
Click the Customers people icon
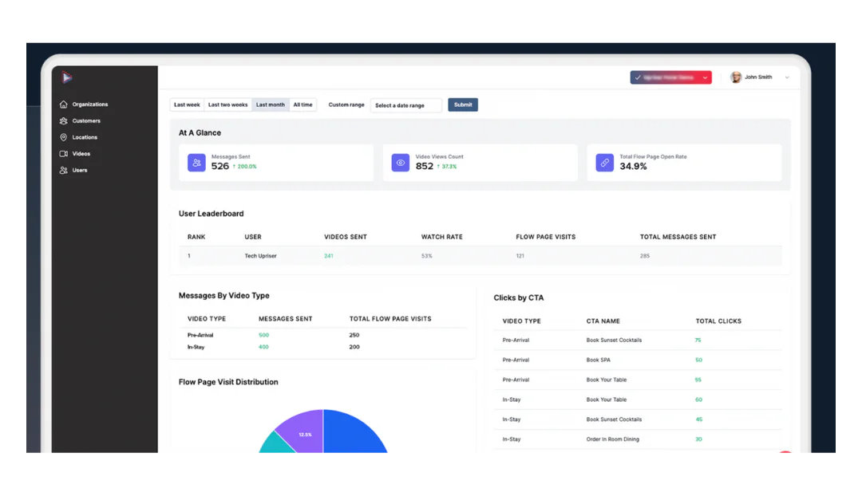(63, 120)
